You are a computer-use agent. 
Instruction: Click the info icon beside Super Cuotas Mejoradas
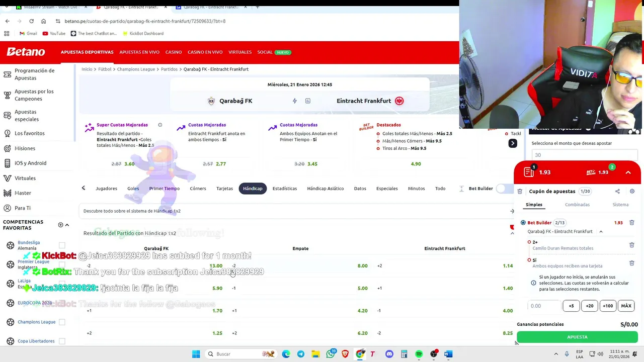click(x=160, y=125)
